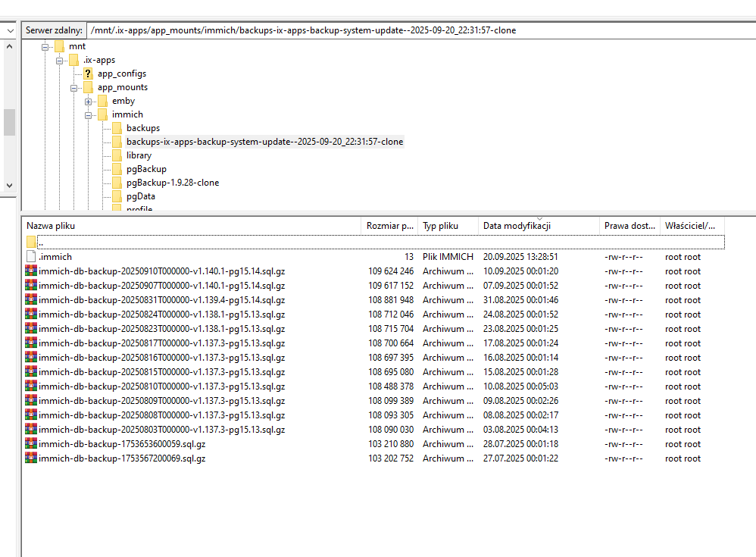Screen dimensions: 756x557
Task: Click archive icon of backup-20250831T000000 file
Action: pos(31,300)
